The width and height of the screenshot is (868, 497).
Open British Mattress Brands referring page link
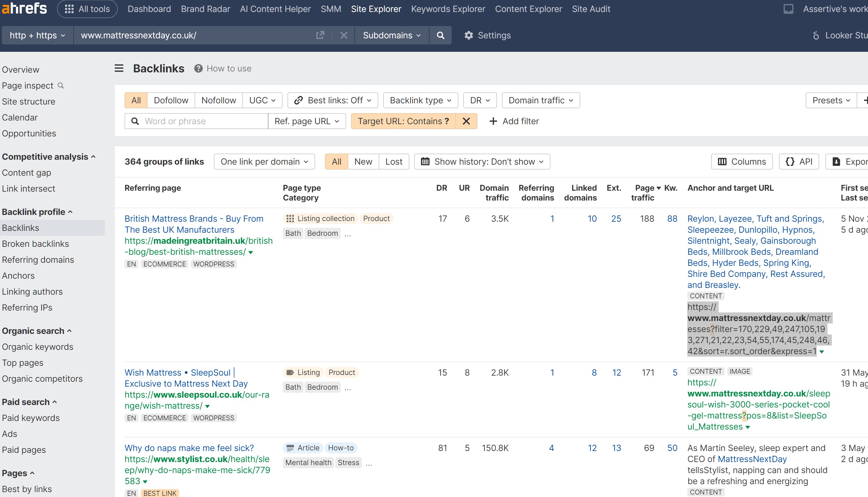(x=194, y=224)
